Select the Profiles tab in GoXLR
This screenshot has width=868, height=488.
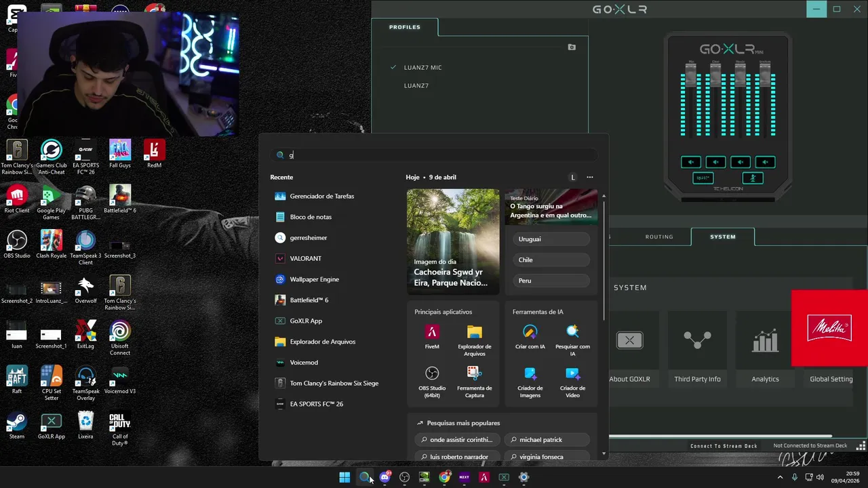(405, 27)
